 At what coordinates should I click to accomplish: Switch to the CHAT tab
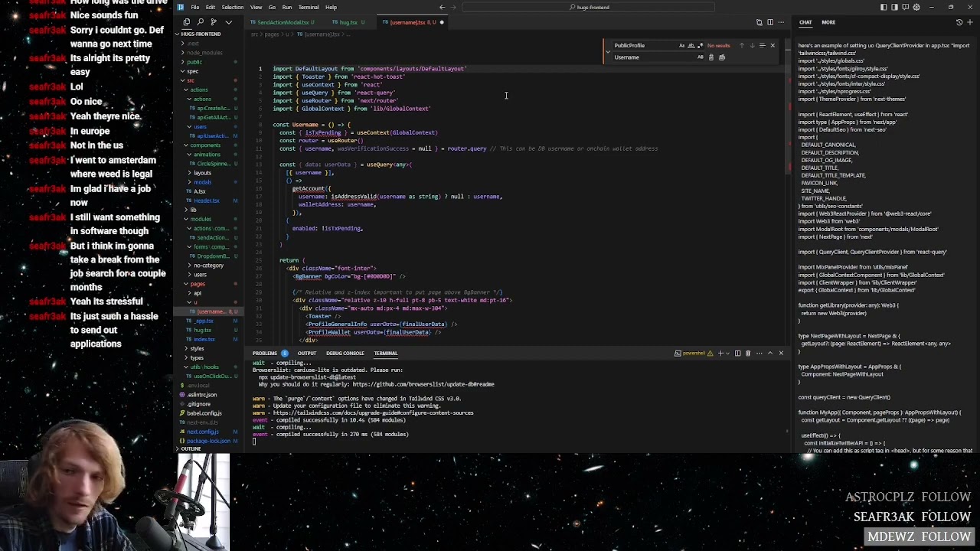click(805, 22)
